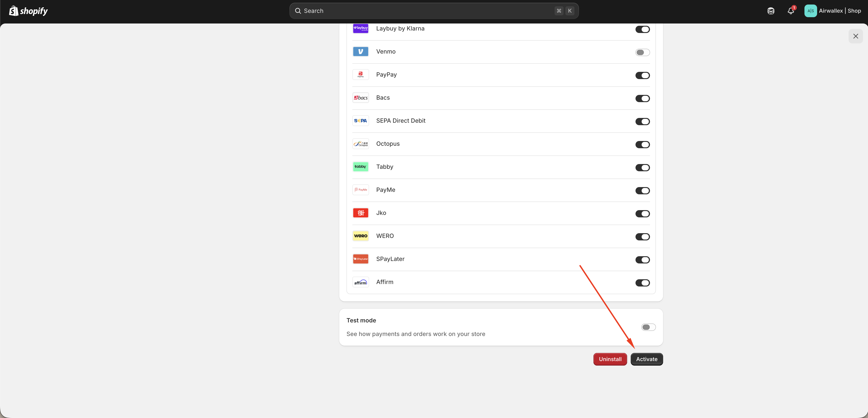
Task: Click the Venmo payment logo
Action: [x=360, y=52]
